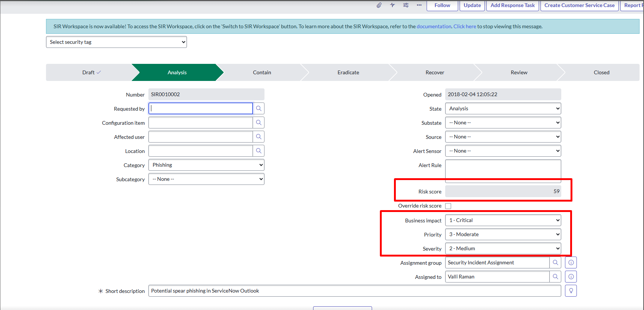Show Assignment group record info icon

571,262
